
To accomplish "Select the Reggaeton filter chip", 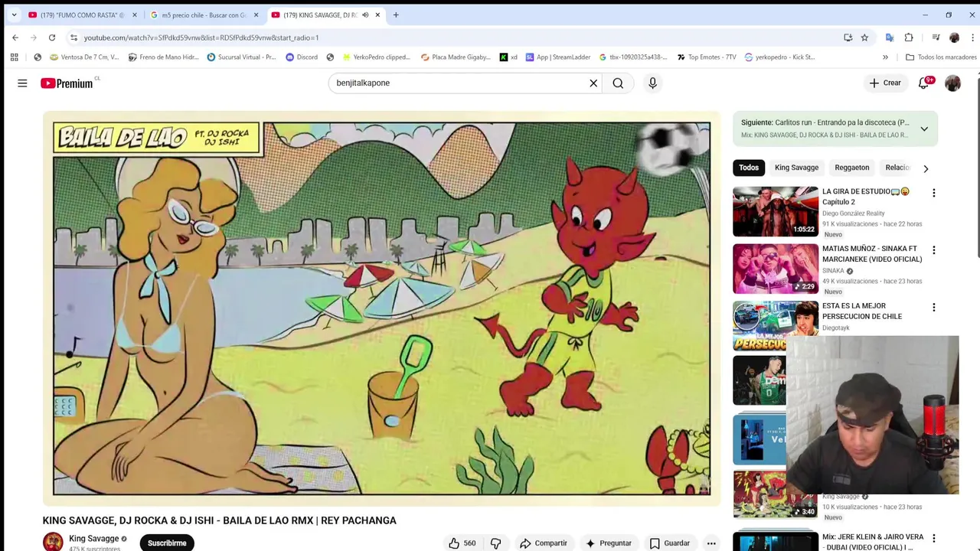I will click(x=851, y=168).
